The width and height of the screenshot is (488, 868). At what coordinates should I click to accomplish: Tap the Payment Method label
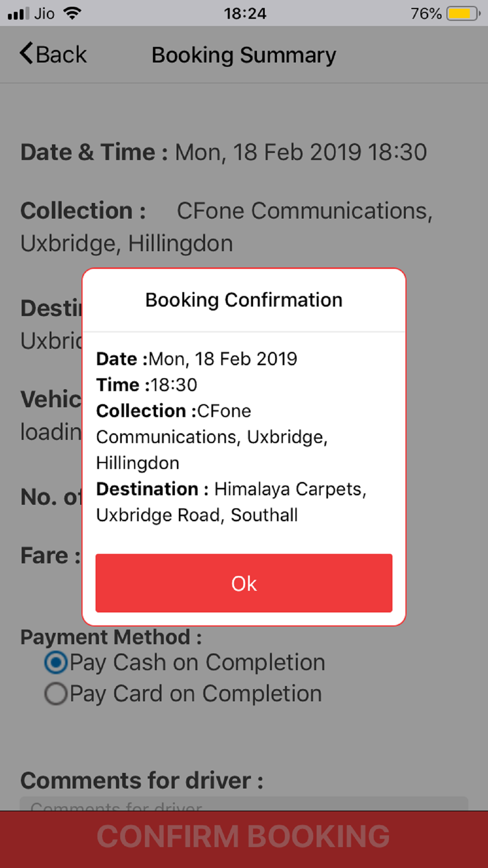[111, 637]
